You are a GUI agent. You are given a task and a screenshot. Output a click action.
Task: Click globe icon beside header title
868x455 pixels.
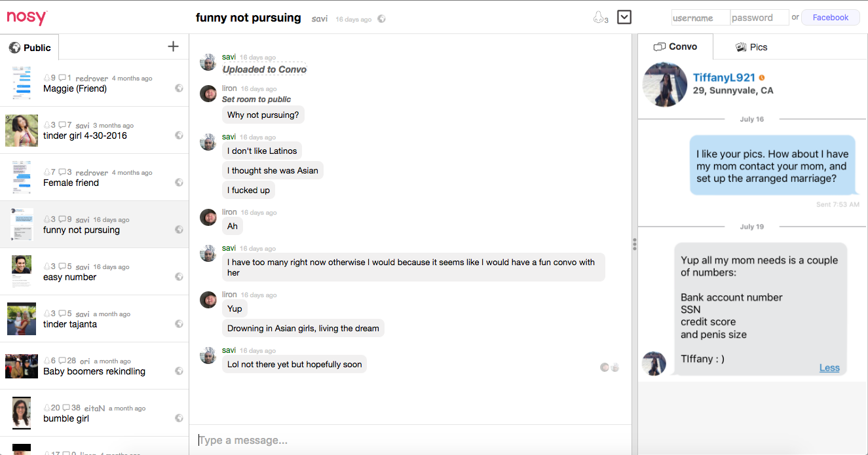(382, 19)
